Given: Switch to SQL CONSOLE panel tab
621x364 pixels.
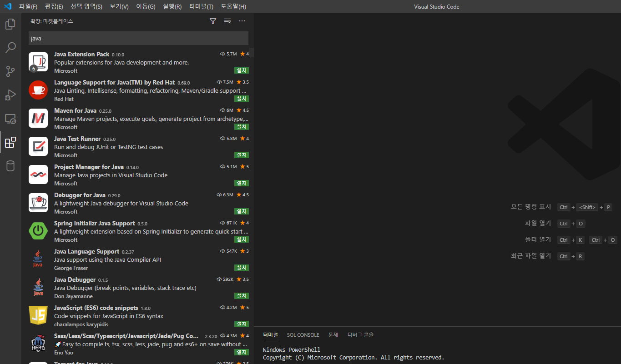Looking at the screenshot, I should tap(303, 335).
